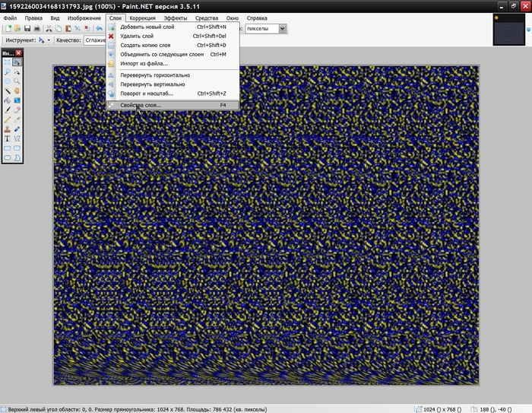Select the Rounded Rectangle tool
532x413 pixels.
[17, 148]
